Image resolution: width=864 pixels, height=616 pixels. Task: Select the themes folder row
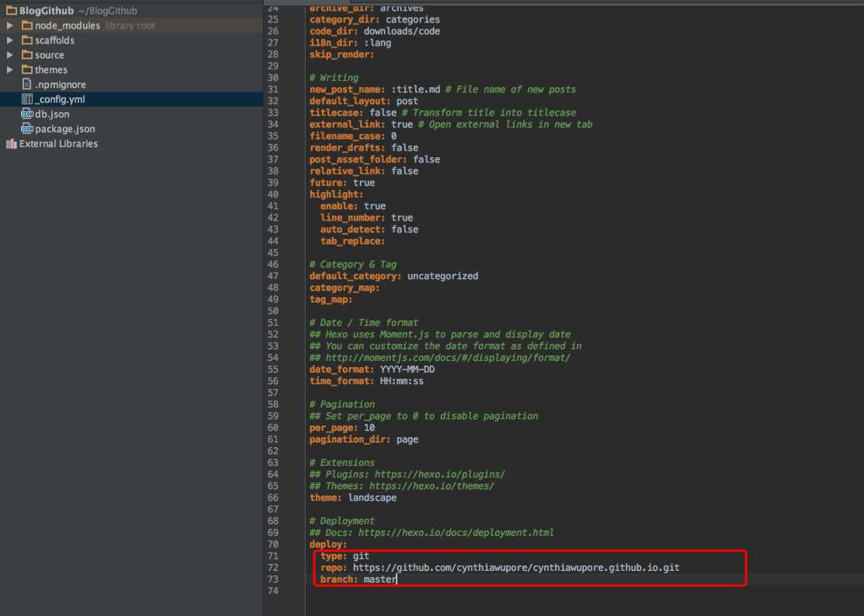pyautogui.click(x=131, y=70)
